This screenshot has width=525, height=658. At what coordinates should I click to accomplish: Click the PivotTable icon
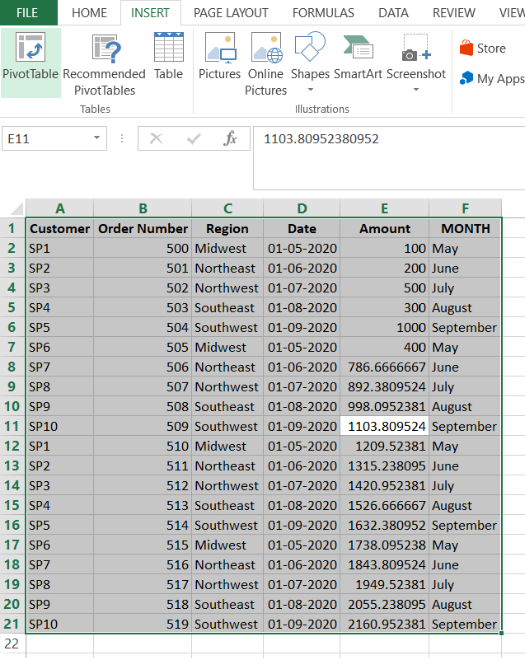point(30,47)
